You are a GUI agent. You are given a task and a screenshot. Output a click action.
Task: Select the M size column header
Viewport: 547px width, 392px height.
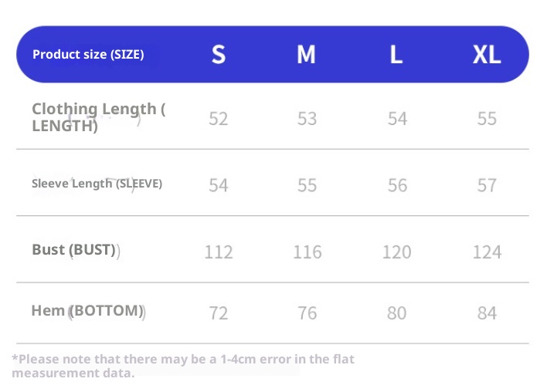click(x=306, y=55)
